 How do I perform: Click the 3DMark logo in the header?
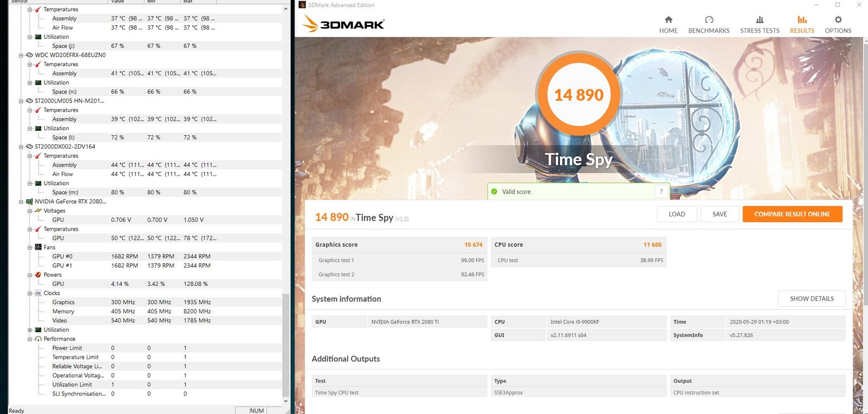click(x=343, y=24)
